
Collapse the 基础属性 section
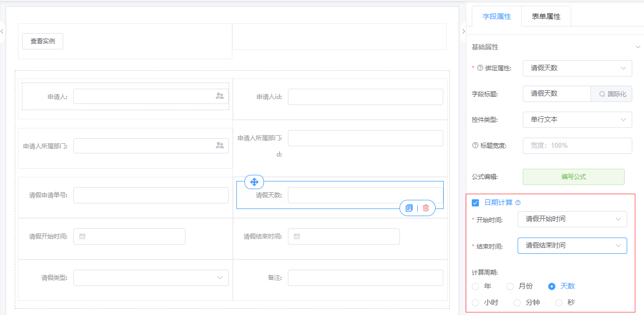[x=638, y=47]
